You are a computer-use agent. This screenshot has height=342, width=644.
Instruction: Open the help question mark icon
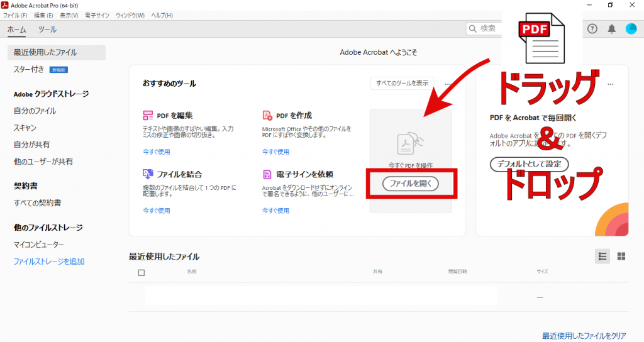click(592, 29)
